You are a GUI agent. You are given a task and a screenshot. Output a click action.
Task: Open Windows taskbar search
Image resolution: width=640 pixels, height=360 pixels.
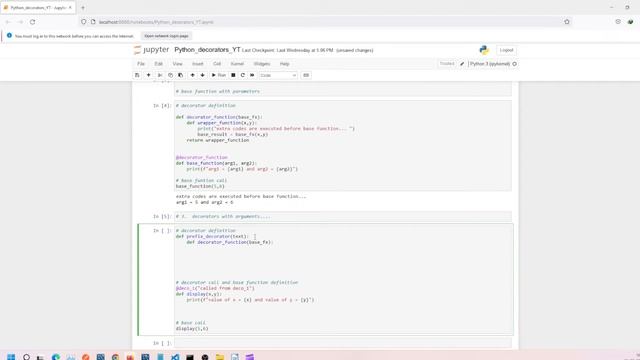[27, 357]
